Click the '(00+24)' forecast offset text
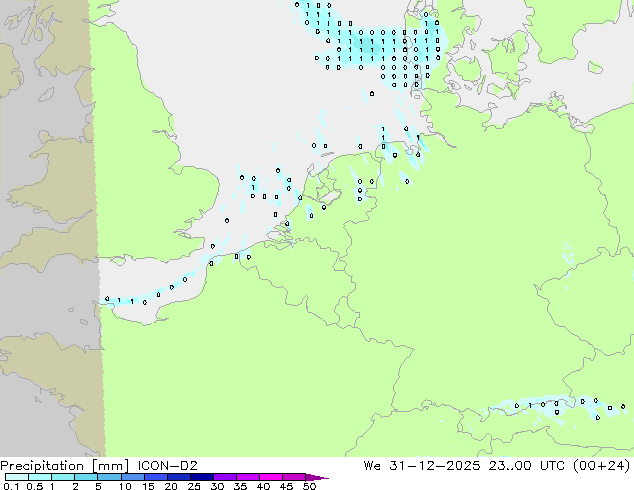Viewport: 634px width, 490px height. pyautogui.click(x=602, y=466)
